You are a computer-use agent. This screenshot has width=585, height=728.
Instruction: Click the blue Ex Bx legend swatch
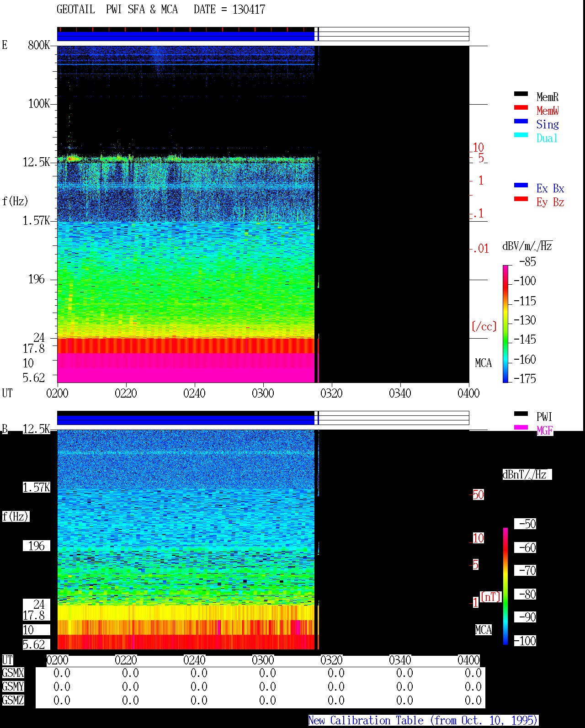tap(521, 186)
